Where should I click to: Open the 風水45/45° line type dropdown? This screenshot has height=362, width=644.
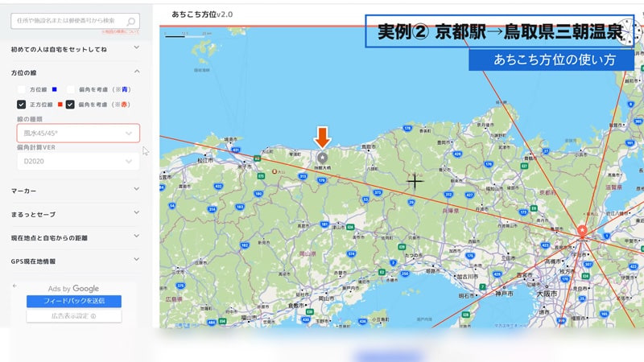(77, 133)
